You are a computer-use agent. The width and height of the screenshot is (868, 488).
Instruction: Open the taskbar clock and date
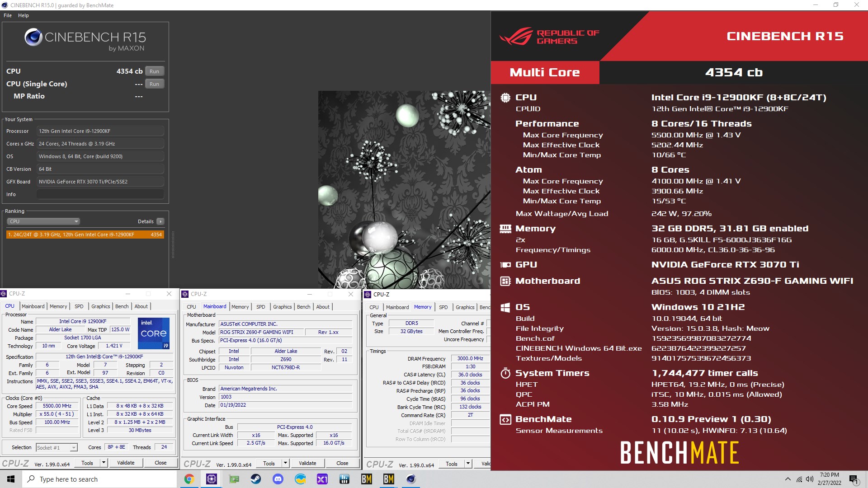click(830, 479)
